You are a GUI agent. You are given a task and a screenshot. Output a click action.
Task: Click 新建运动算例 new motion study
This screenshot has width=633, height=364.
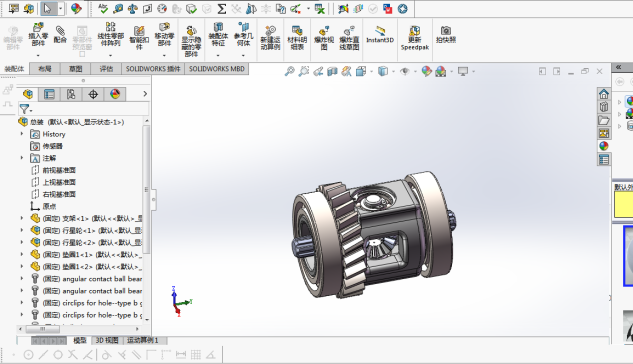tap(270, 38)
